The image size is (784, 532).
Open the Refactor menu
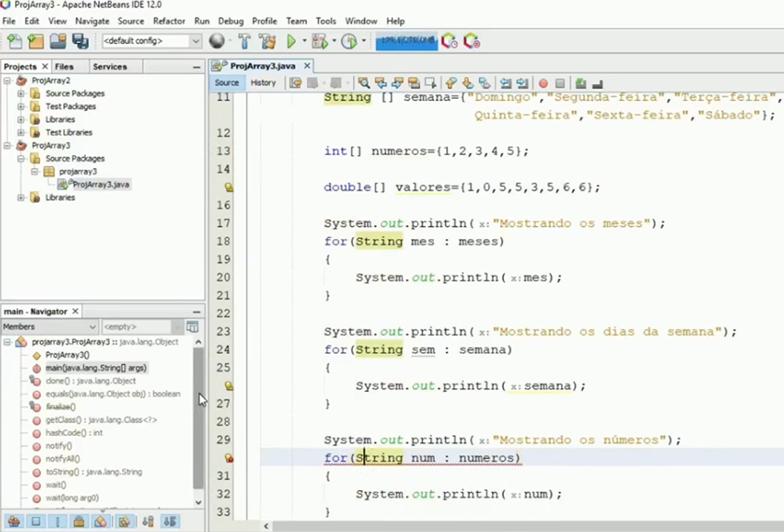169,21
